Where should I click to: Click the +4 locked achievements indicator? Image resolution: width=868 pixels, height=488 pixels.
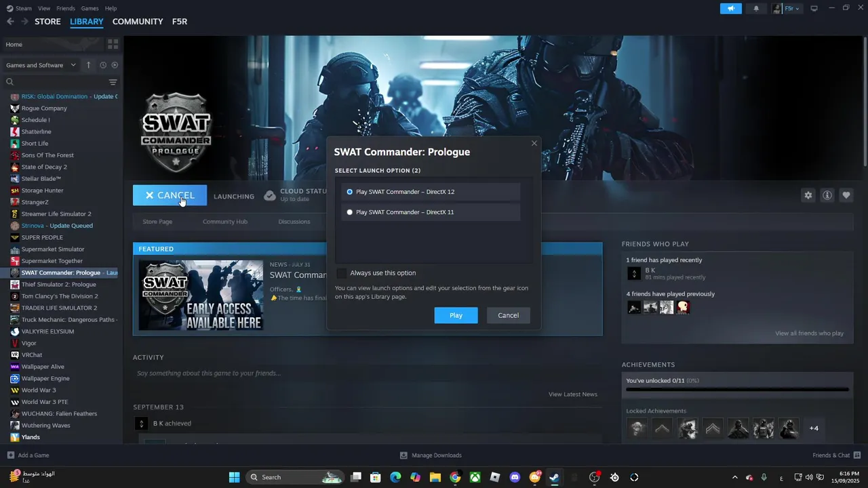[x=814, y=428]
